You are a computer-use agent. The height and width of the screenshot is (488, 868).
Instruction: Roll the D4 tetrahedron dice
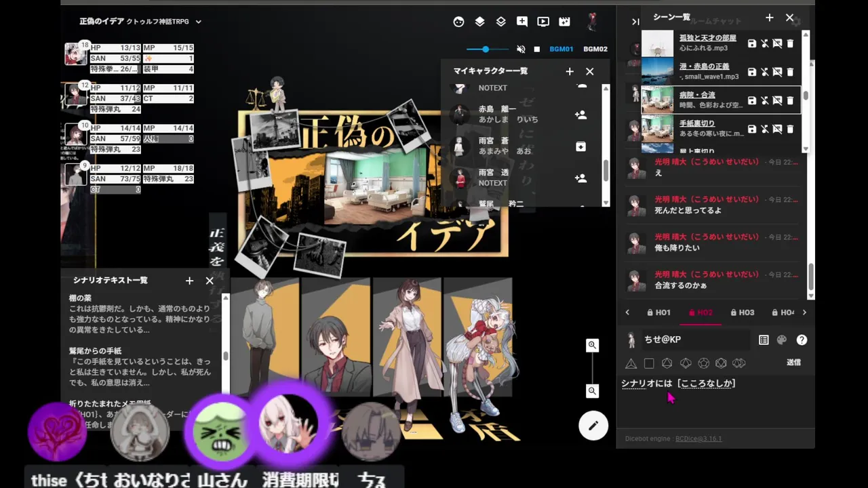coord(631,363)
